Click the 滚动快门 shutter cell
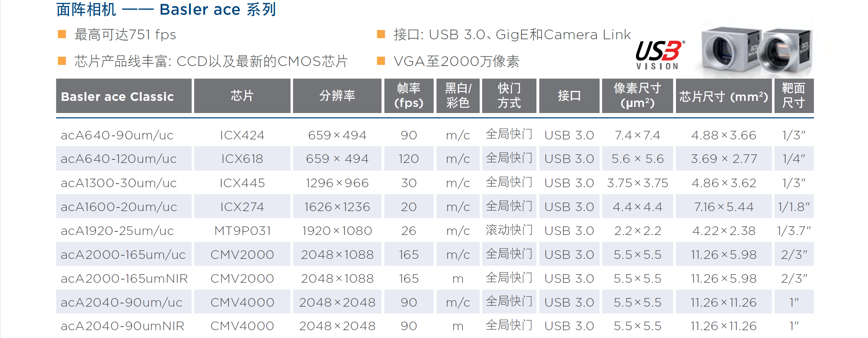 509,230
